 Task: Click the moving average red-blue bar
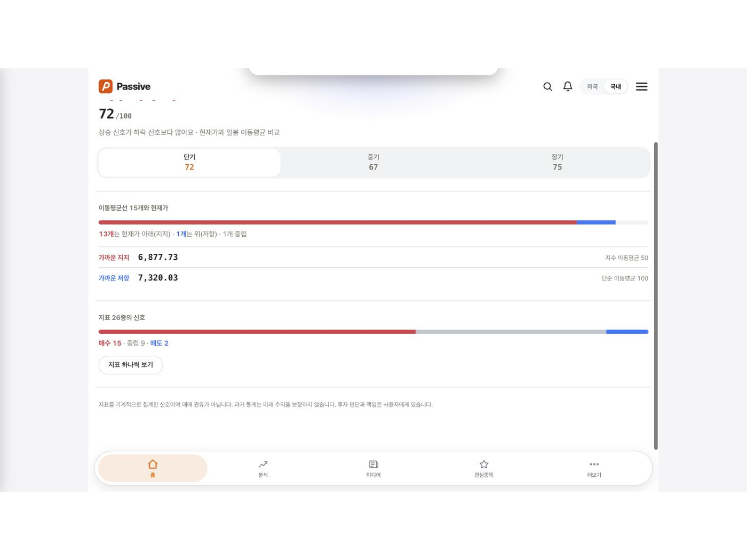coord(373,222)
